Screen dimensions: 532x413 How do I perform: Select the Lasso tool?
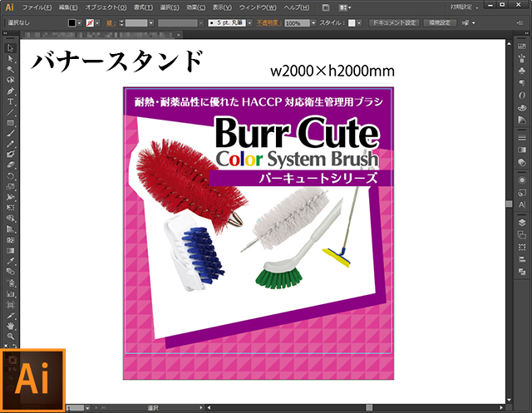pos(10,80)
